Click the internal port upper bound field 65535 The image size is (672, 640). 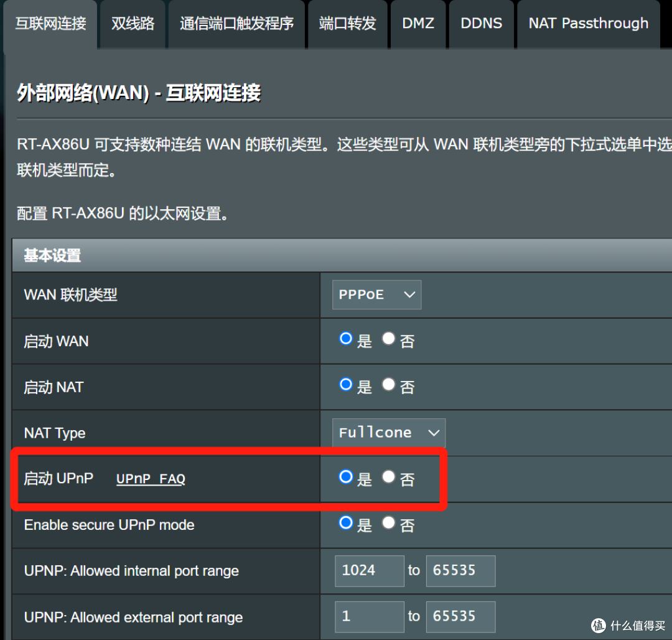460,571
